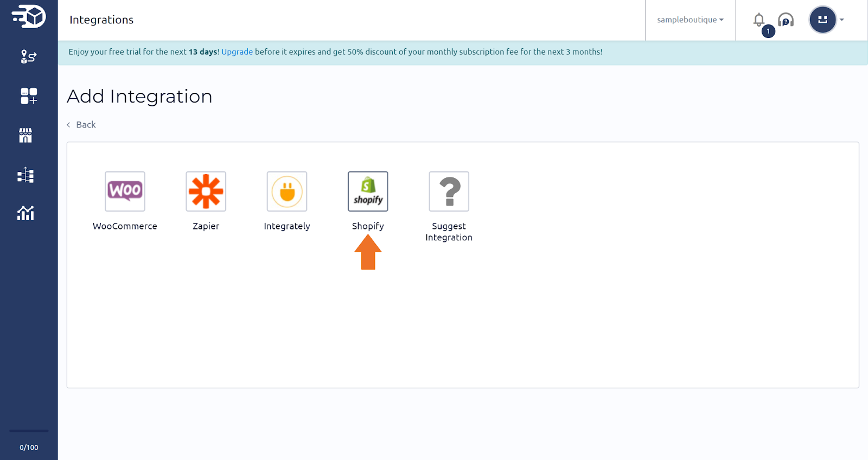The image size is (868, 460).
Task: Click the Add Integration heading
Action: (x=139, y=97)
